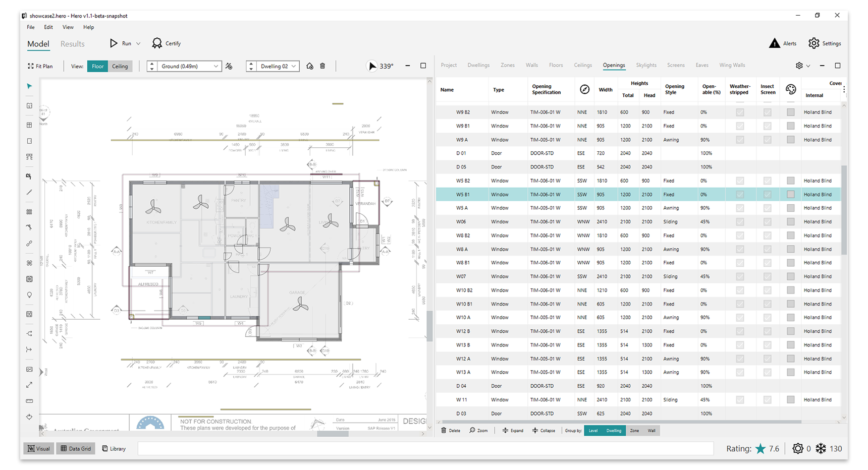Open the Ground (0.49m) level dropdown

(216, 66)
